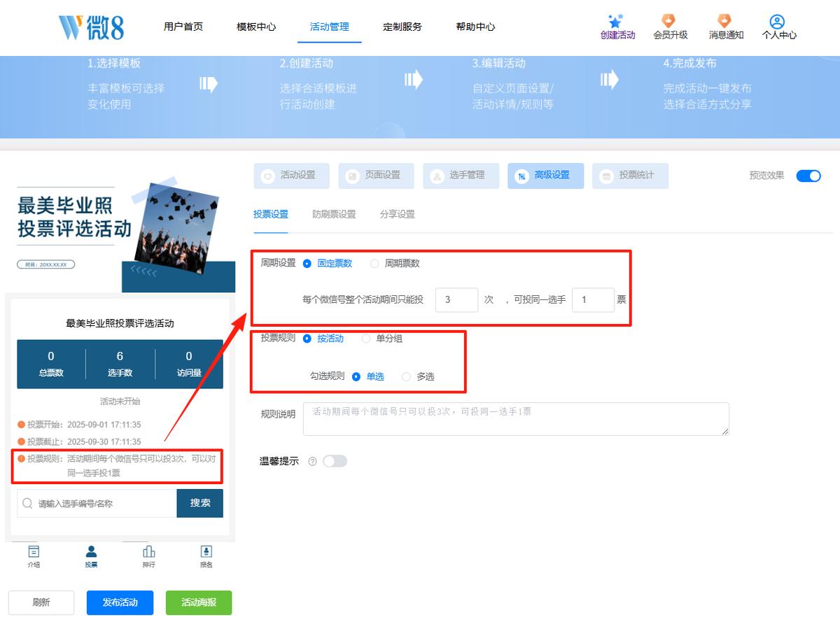Open 会员升级 membership upgrade icon

tap(669, 20)
